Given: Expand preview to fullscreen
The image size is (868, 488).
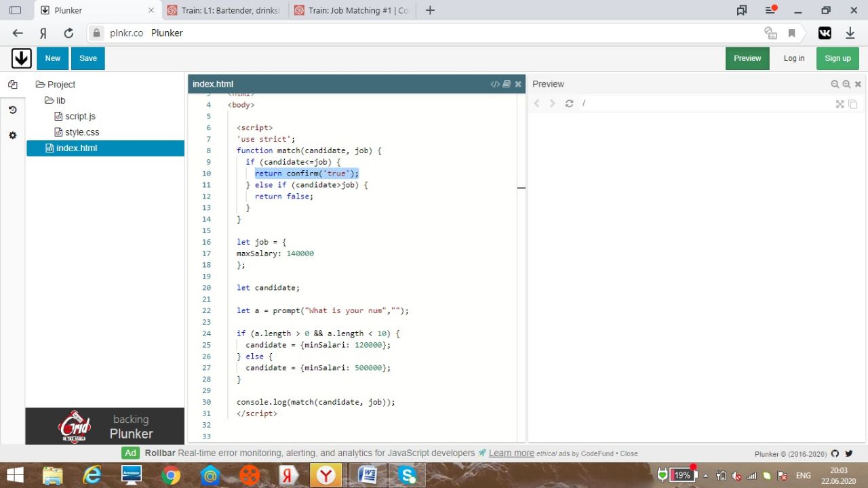Looking at the screenshot, I should coord(840,104).
